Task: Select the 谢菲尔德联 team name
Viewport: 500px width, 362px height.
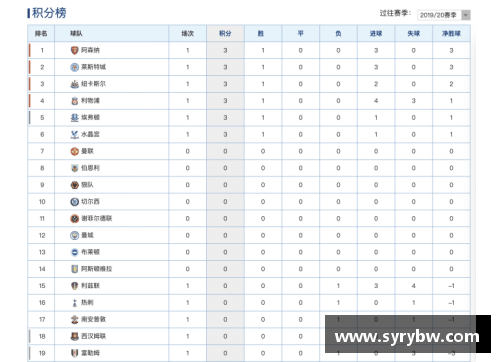Action: click(97, 219)
